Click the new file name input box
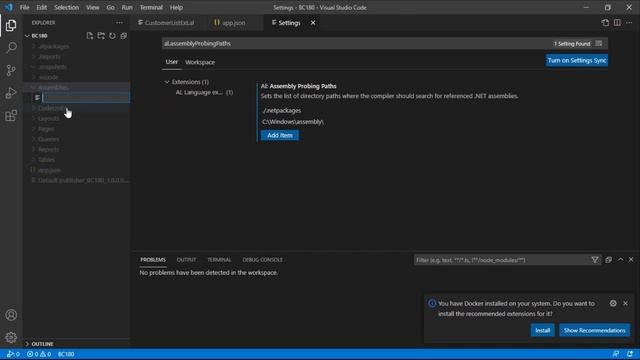 coord(86,98)
